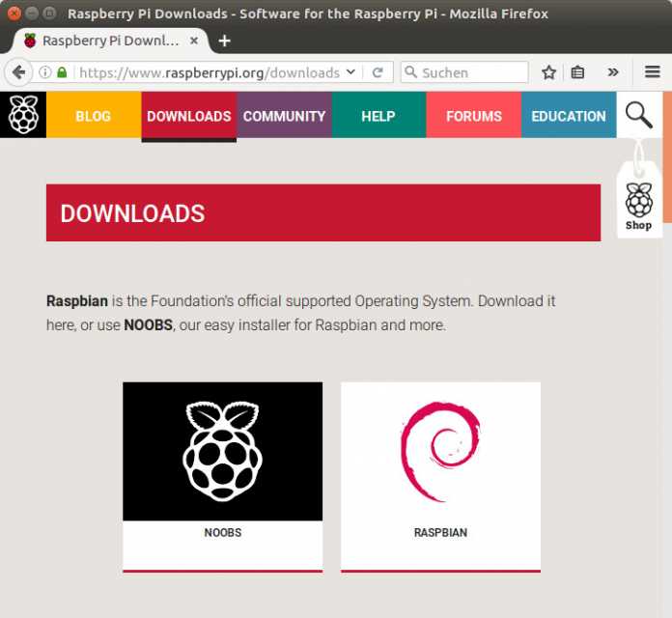Close the Raspberry Pi Downloads tab
Viewport: 672px width, 618px height.
[195, 41]
